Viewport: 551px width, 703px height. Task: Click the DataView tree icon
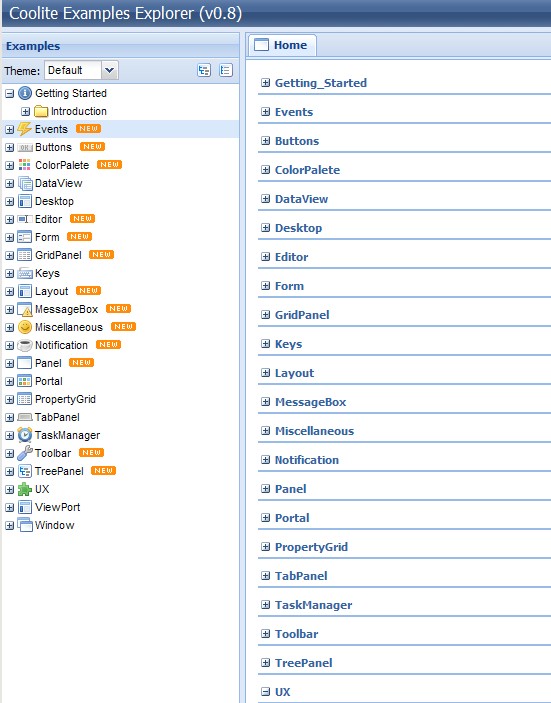pos(25,183)
